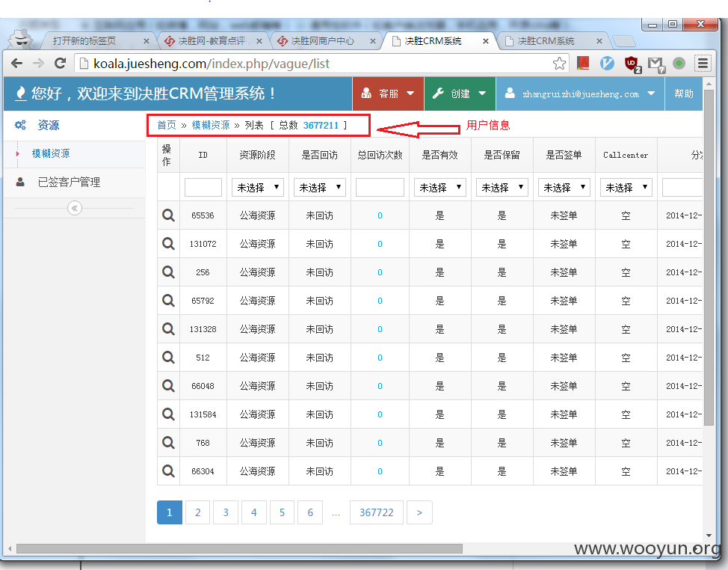Image resolution: width=728 pixels, height=570 pixels.
Task: Open the mail checker extension icon
Action: [x=656, y=64]
